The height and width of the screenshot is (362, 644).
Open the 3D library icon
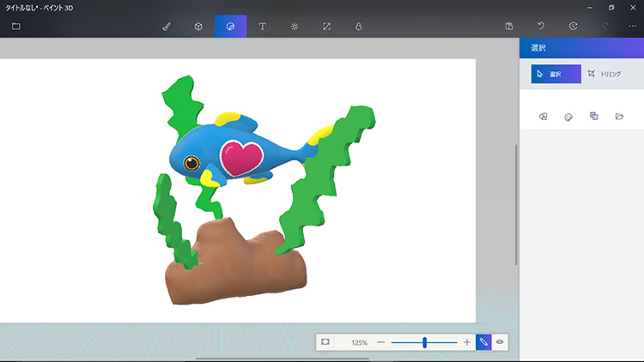(x=358, y=27)
